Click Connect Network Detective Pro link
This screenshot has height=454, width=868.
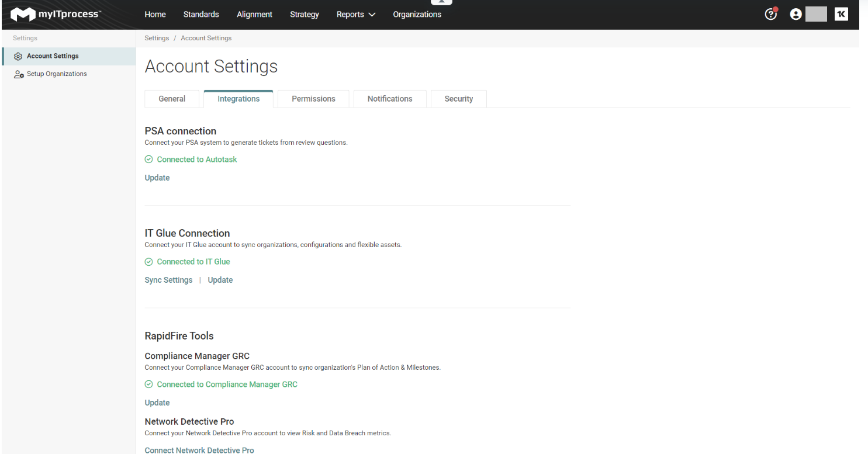(x=199, y=450)
